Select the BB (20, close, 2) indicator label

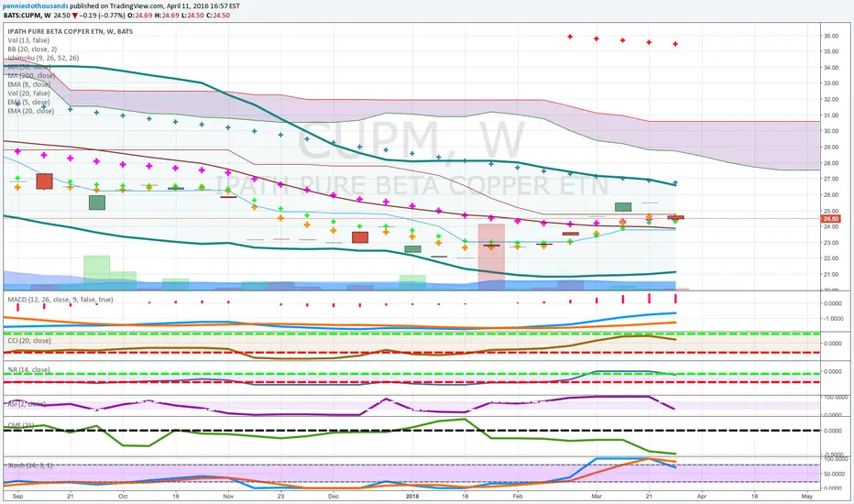(x=32, y=49)
